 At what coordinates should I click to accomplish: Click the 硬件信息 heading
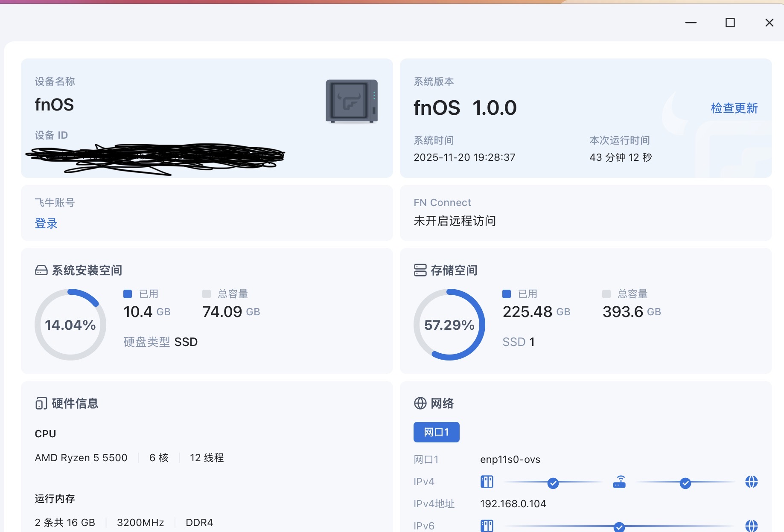click(75, 404)
